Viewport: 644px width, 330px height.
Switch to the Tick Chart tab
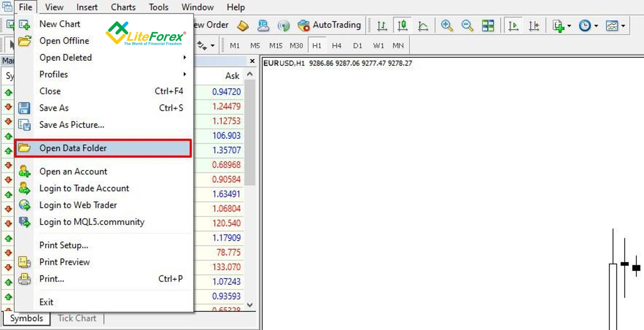pos(77,318)
